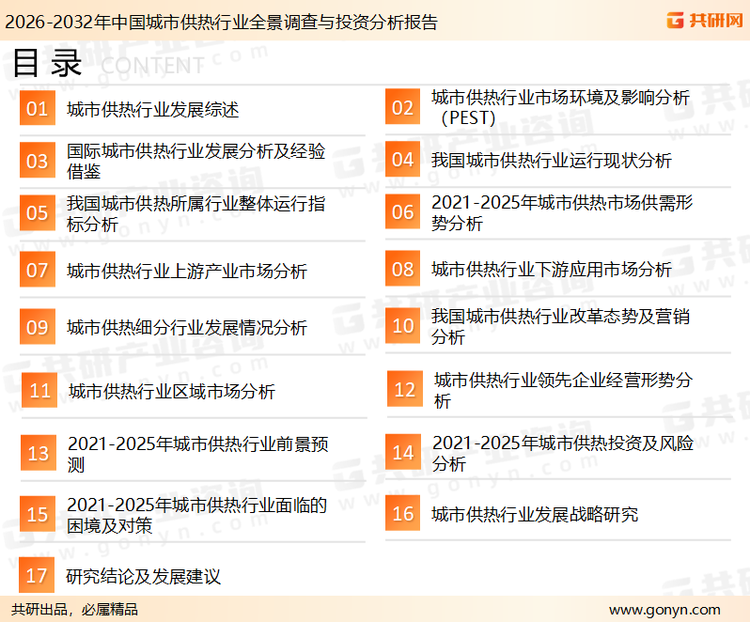Click the orange 08 number badge
The width and height of the screenshot is (750, 622).
point(403,268)
